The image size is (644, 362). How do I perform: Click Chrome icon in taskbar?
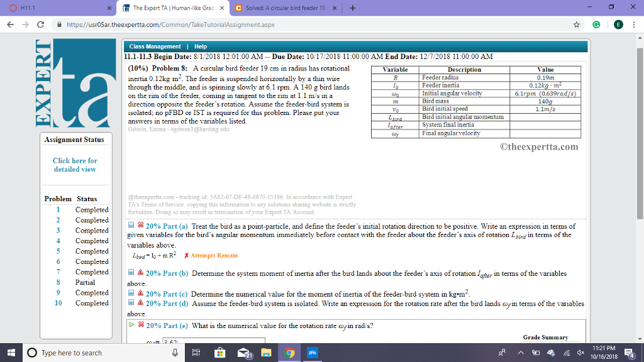coord(289,353)
